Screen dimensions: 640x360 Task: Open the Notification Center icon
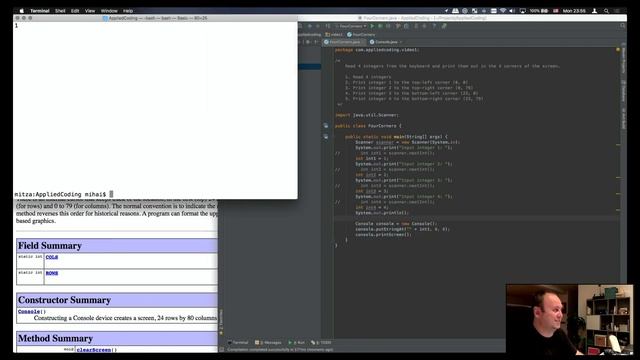pyautogui.click(x=618, y=11)
